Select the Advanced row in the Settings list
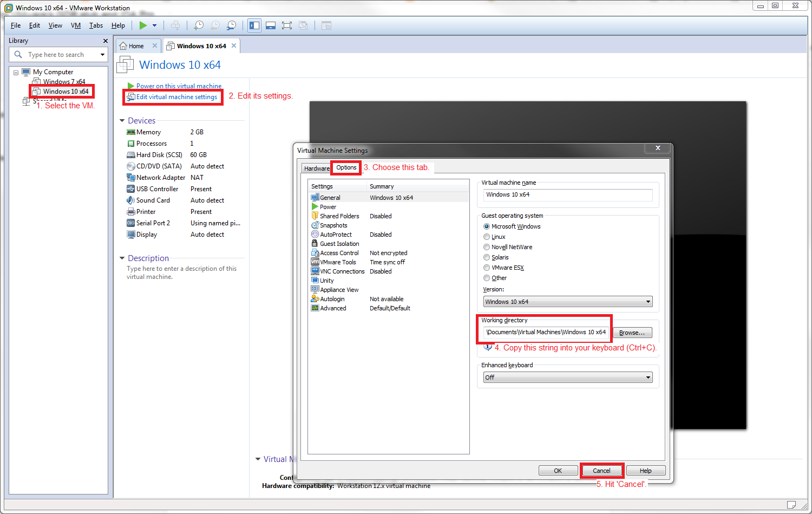Image resolution: width=812 pixels, height=514 pixels. 388,308
